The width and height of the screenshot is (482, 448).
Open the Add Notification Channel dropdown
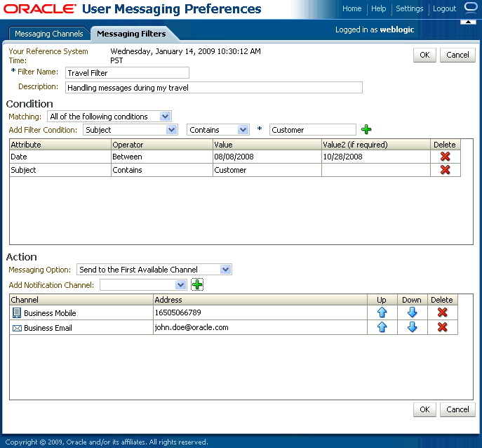coord(180,284)
